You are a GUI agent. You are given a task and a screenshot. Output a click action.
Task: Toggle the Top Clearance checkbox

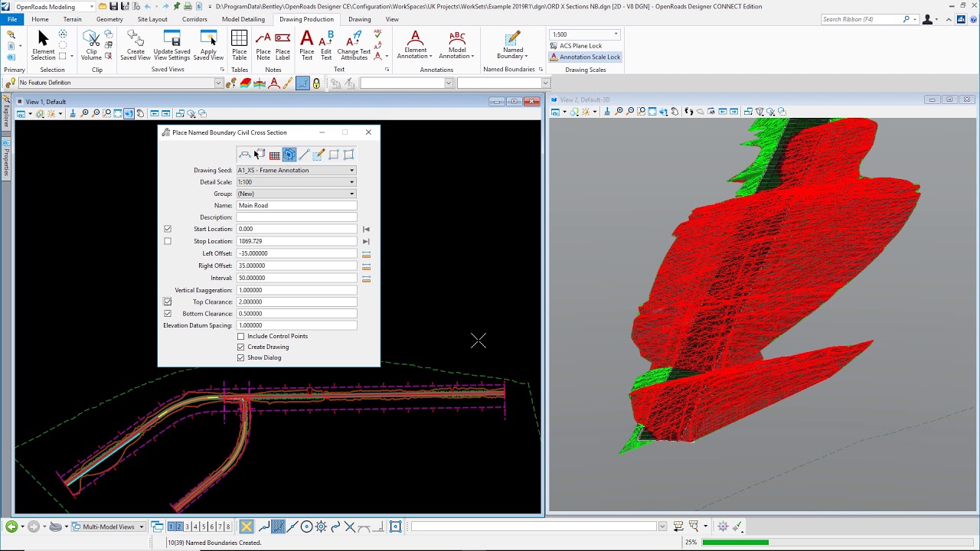coord(168,302)
